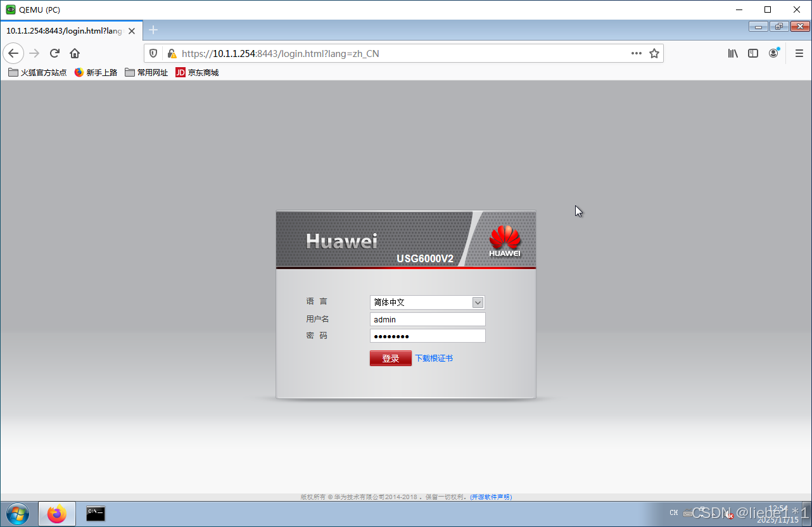
Task: Click the forward navigation arrow
Action: (34, 53)
